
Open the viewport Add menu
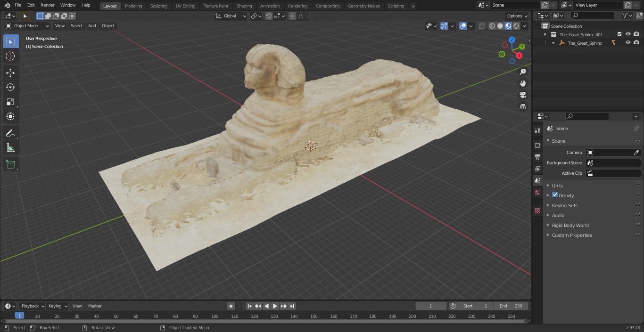click(92, 26)
